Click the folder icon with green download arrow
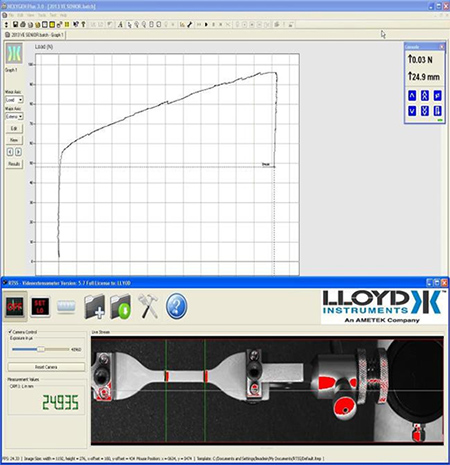The image size is (450, 465). click(x=120, y=306)
